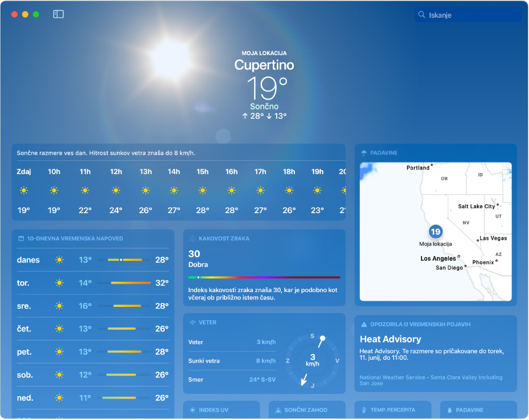Click the danes temperature range bar
The width and height of the screenshot is (529, 420).
click(124, 260)
